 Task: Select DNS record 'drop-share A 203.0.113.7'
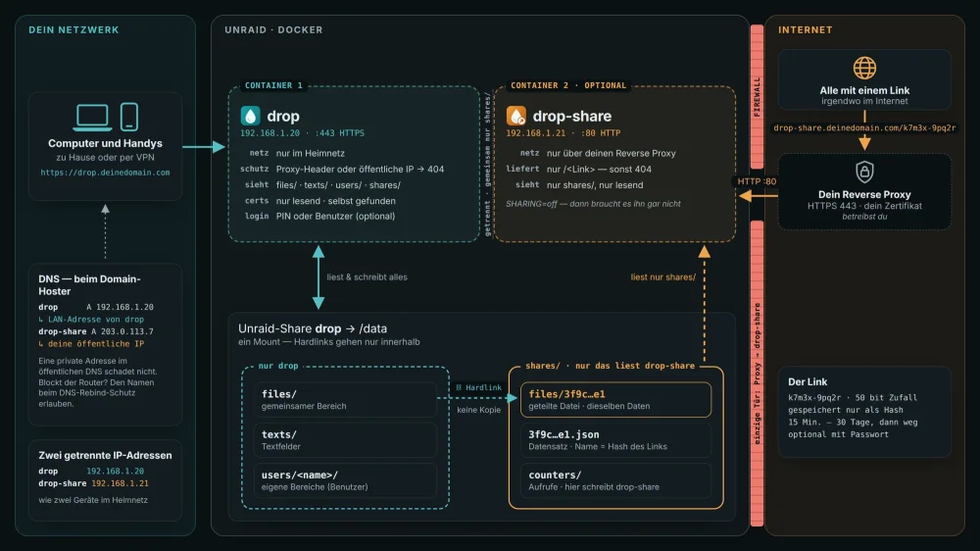click(x=96, y=331)
